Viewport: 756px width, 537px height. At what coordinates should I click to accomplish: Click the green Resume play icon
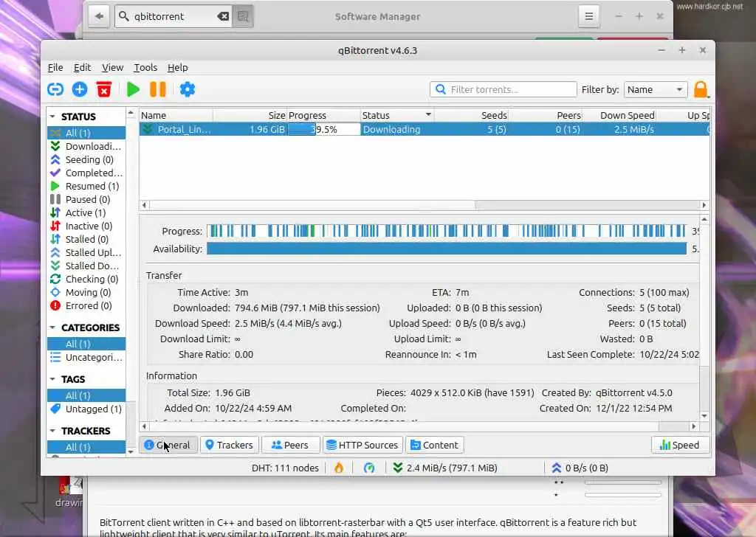pos(133,89)
